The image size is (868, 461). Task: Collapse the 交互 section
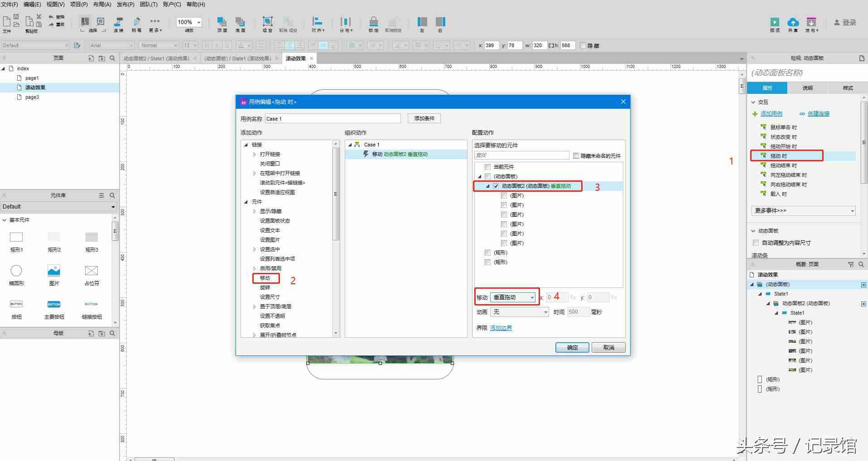[x=753, y=102]
